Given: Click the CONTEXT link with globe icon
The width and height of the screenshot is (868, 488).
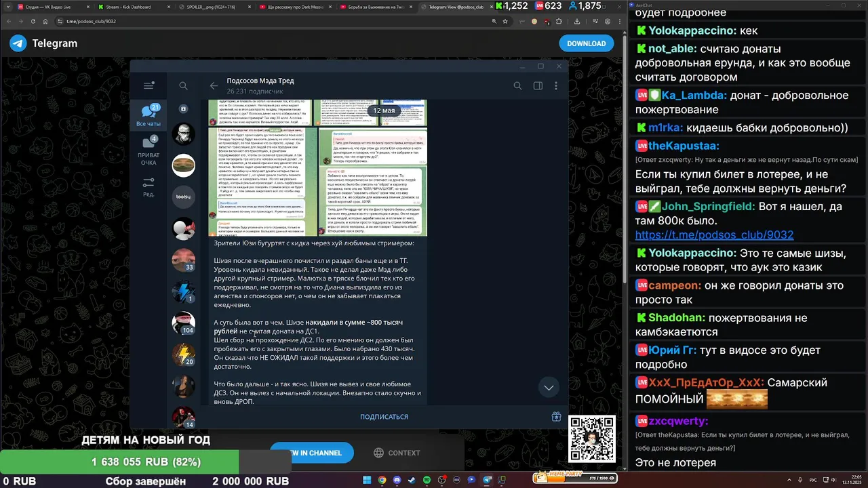Looking at the screenshot, I should [397, 453].
